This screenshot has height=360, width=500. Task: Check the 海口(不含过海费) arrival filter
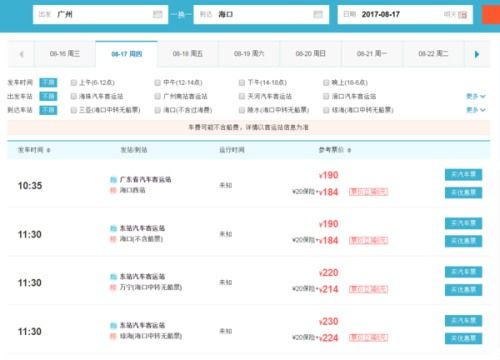click(x=157, y=110)
